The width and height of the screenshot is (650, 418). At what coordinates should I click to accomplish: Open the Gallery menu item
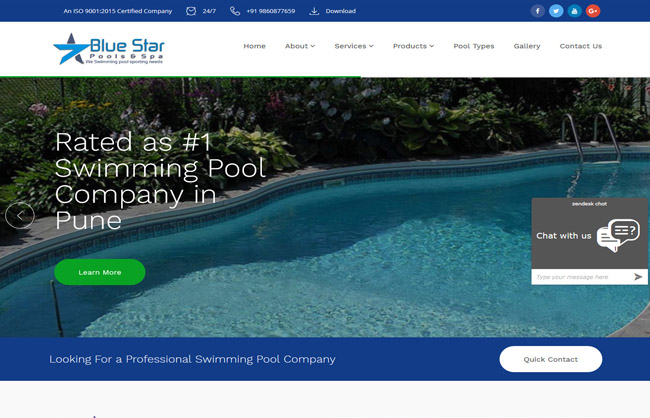pyautogui.click(x=527, y=46)
